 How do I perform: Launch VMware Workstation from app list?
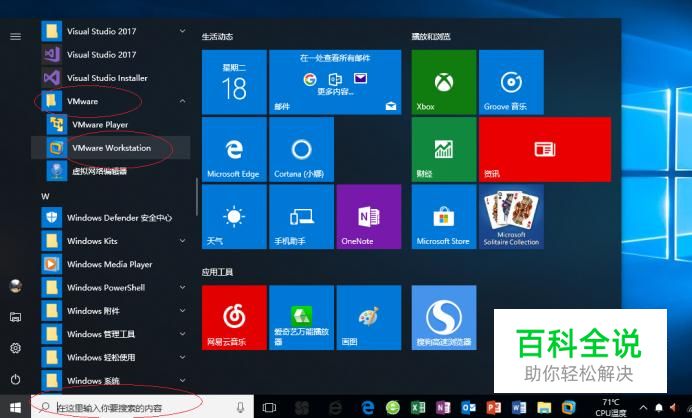[110, 148]
